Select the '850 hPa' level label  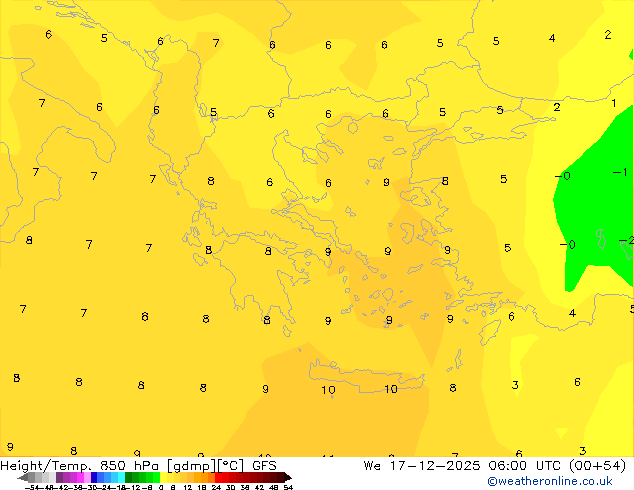coord(129,466)
